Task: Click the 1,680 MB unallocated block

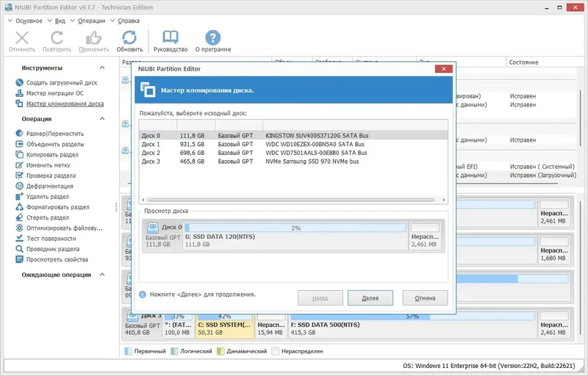Action: point(554,250)
